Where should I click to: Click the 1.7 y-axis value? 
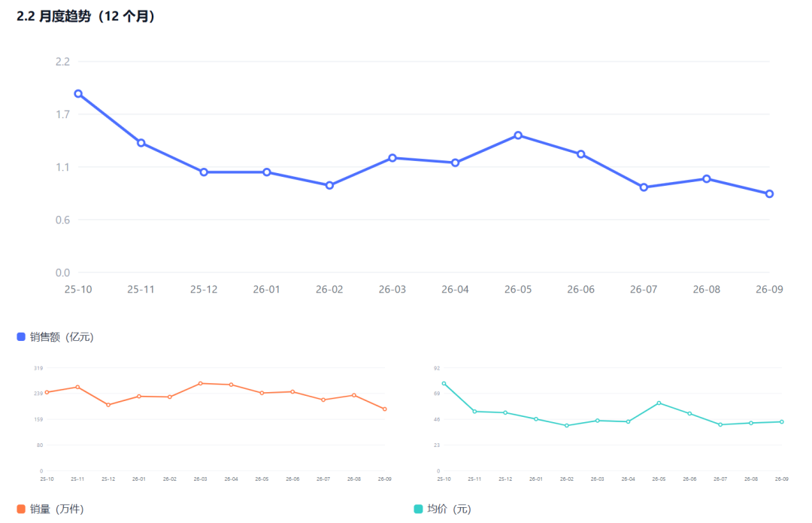(x=62, y=114)
